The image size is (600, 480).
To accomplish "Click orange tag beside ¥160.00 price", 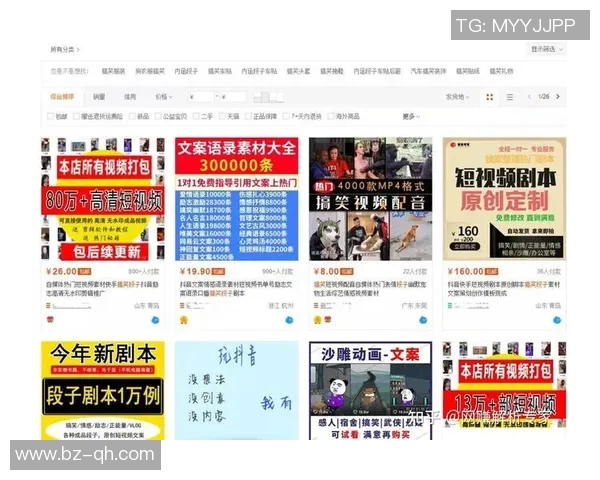I will click(492, 272).
